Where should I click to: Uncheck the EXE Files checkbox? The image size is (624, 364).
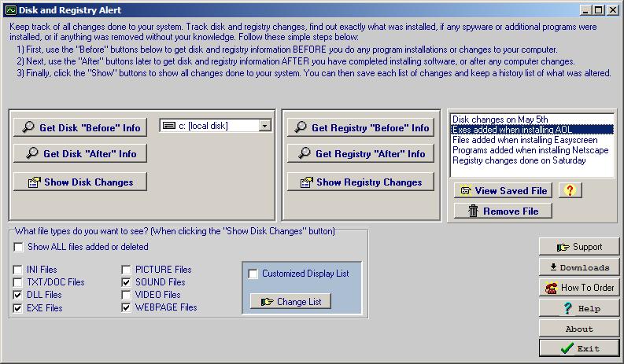(17, 308)
